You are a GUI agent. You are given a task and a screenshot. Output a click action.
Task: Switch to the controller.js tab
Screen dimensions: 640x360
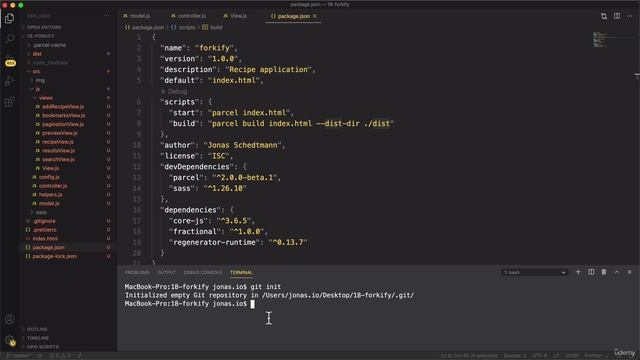coord(188,16)
